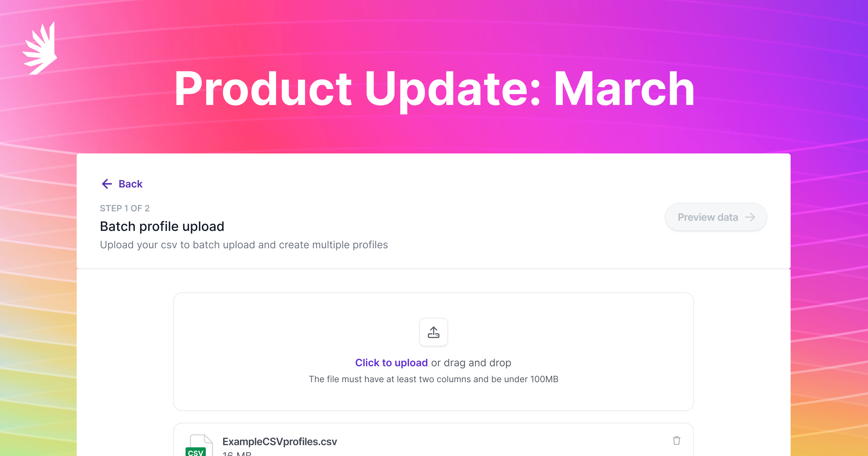The image size is (868, 456).
Task: Click the upload tray icon
Action: click(x=433, y=332)
